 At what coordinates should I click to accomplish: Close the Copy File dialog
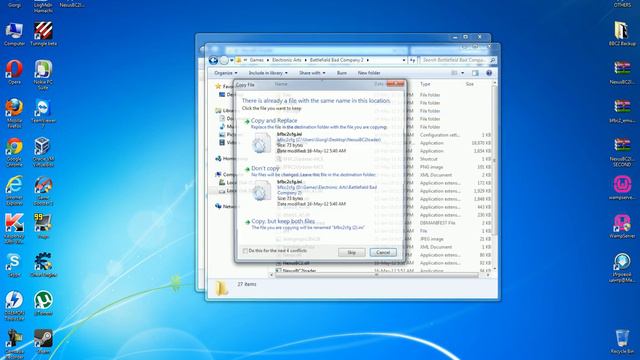395,84
